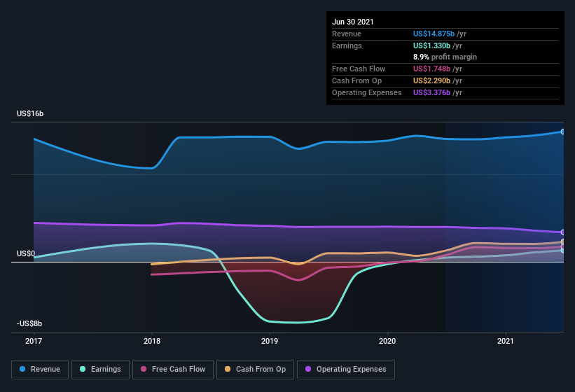Image resolution: width=575 pixels, height=392 pixels.
Task: Click the US$3.376b operating expenses value
Action: click(431, 92)
